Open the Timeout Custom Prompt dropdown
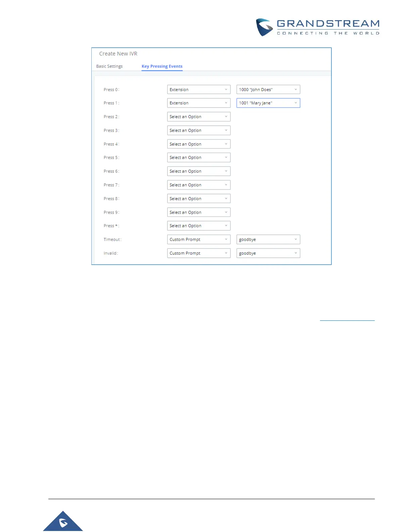Image resolution: width=411 pixels, height=532 pixels. (x=199, y=239)
